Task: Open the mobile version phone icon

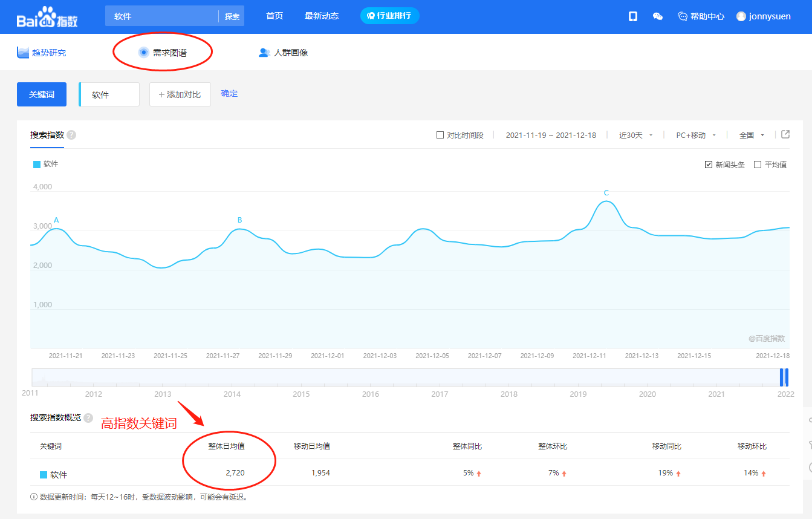Action: pyautogui.click(x=633, y=16)
